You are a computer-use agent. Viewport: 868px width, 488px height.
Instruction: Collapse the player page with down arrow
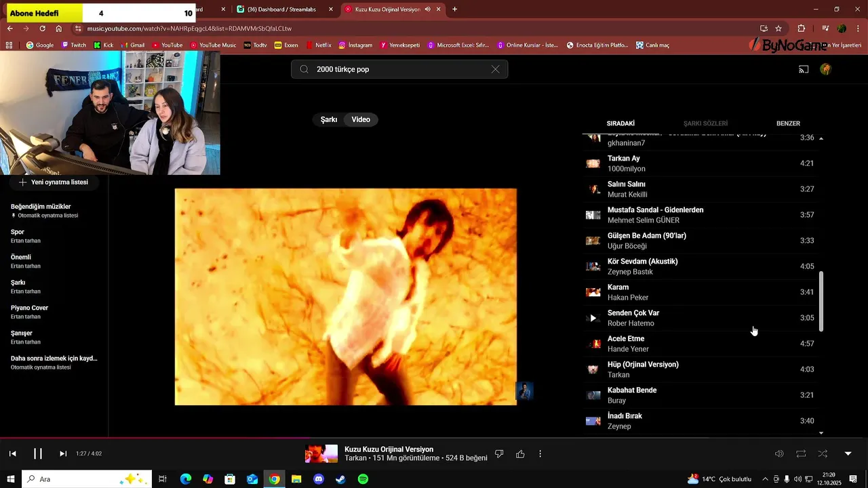click(848, 453)
